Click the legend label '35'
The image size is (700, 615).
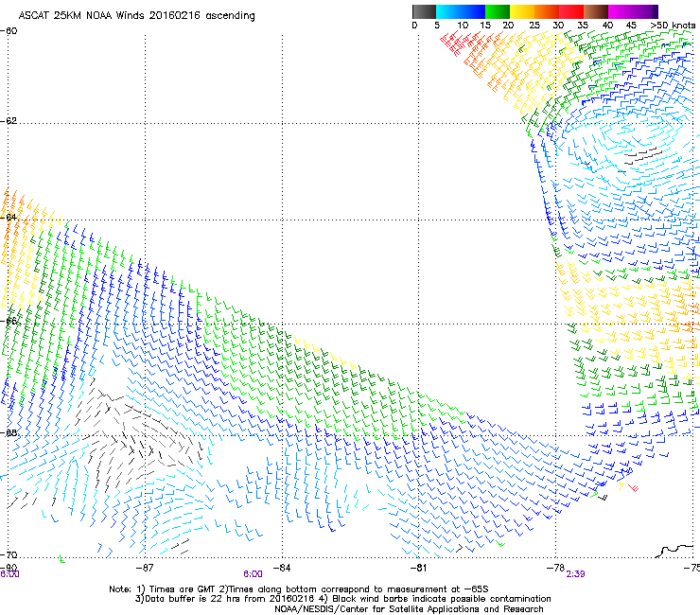(583, 26)
